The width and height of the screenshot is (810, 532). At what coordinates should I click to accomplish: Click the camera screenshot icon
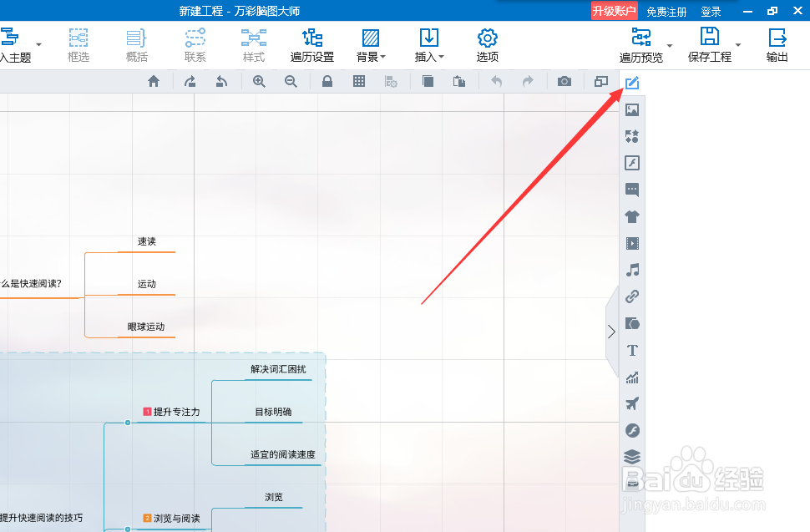[564, 81]
